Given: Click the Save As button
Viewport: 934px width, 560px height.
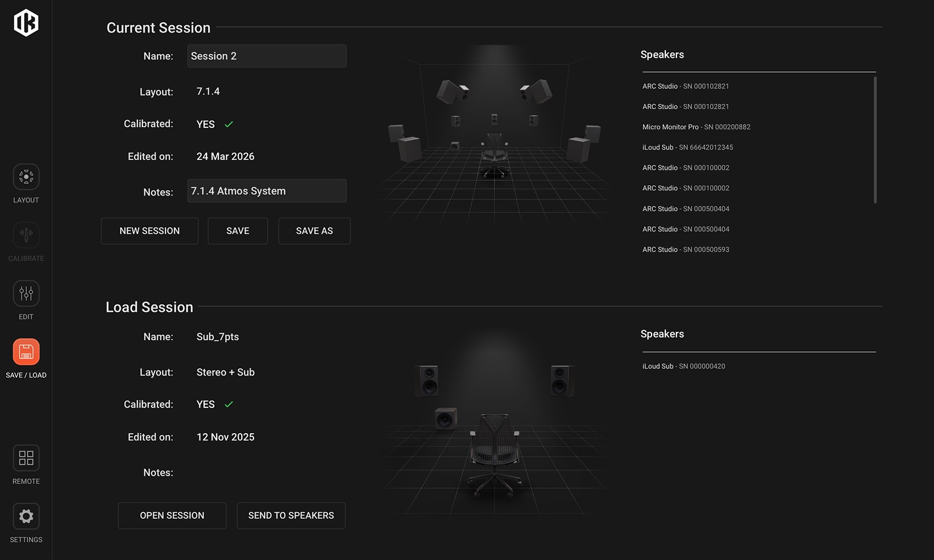Looking at the screenshot, I should click(x=314, y=231).
